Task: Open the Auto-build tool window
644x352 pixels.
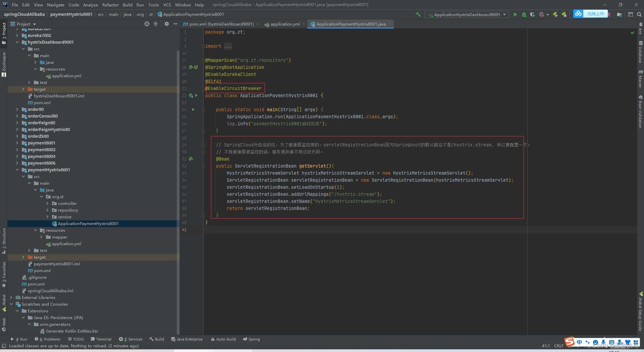Action: coord(223,339)
